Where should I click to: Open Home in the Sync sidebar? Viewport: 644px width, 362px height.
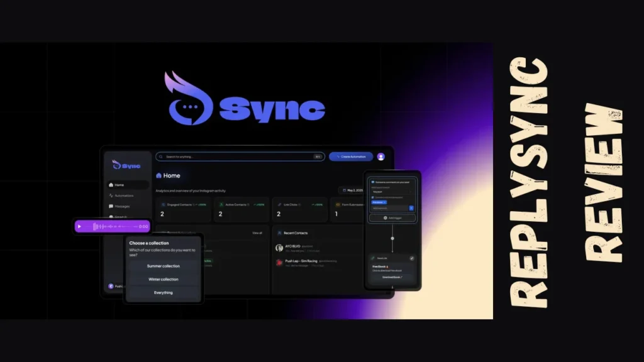point(127,185)
